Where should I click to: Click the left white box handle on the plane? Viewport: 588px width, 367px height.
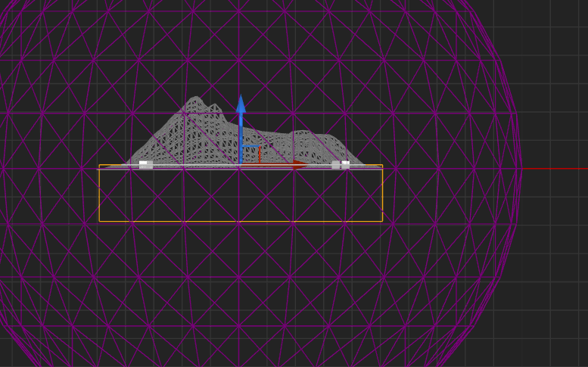[x=146, y=164]
